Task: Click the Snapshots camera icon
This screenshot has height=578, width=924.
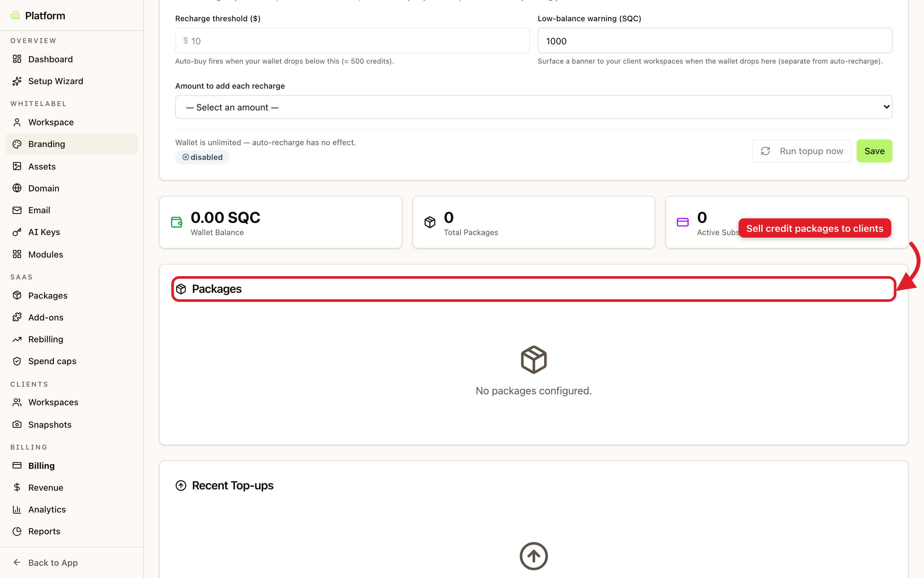Action: click(x=17, y=424)
